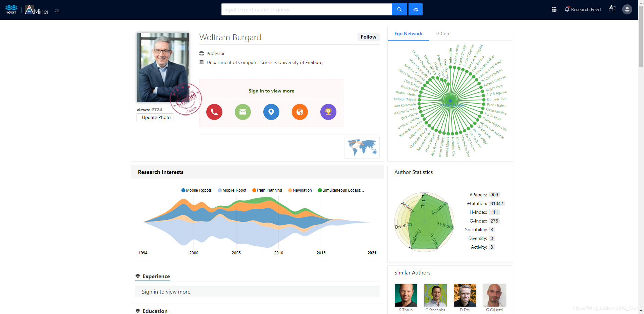Focus the expert name search field

tap(307, 9)
